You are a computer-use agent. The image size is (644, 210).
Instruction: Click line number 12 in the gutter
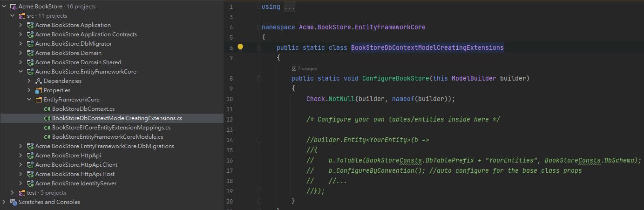point(229,120)
